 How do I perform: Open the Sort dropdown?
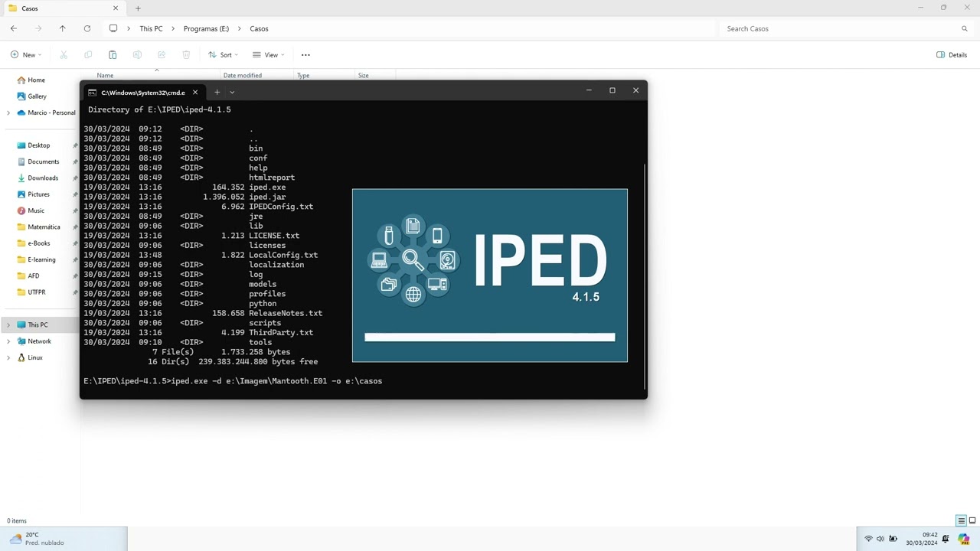[x=223, y=55]
